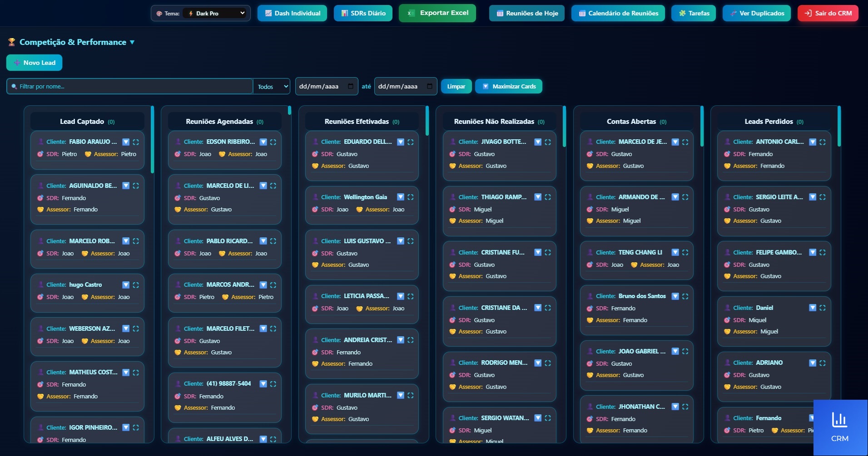Toggle Maximizar Cards view

(x=509, y=86)
